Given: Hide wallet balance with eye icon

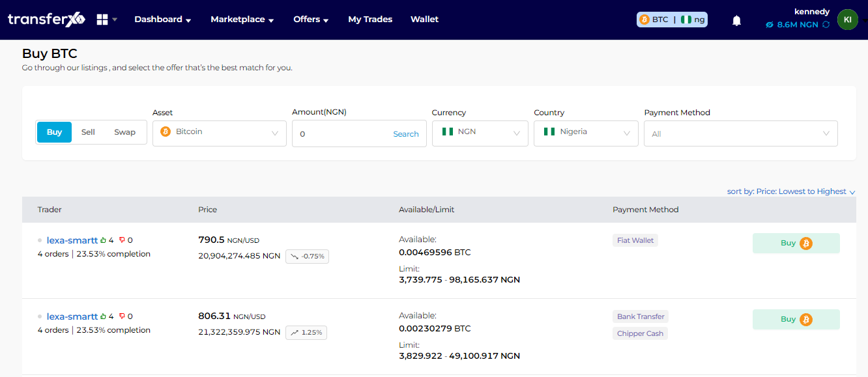Looking at the screenshot, I should click(770, 25).
